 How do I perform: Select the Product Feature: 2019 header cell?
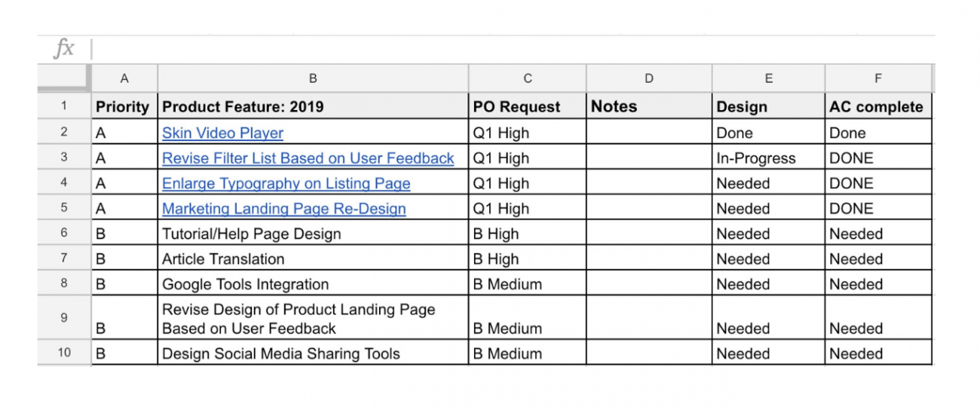tap(313, 106)
